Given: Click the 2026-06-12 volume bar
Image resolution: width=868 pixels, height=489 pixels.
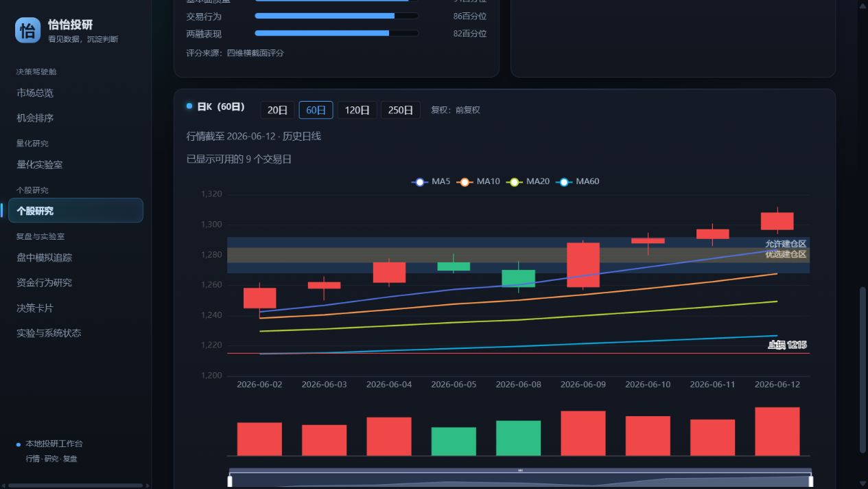Looking at the screenshot, I should click(777, 431).
